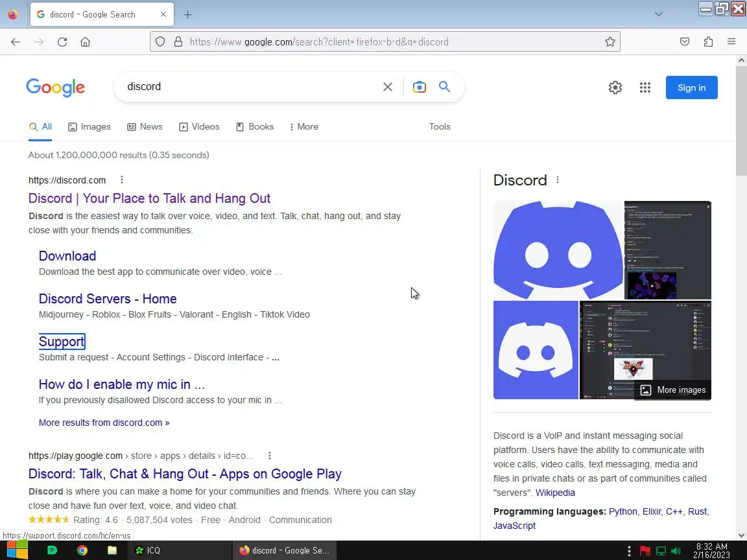
Task: Open the Firefox home page
Action: 86,42
